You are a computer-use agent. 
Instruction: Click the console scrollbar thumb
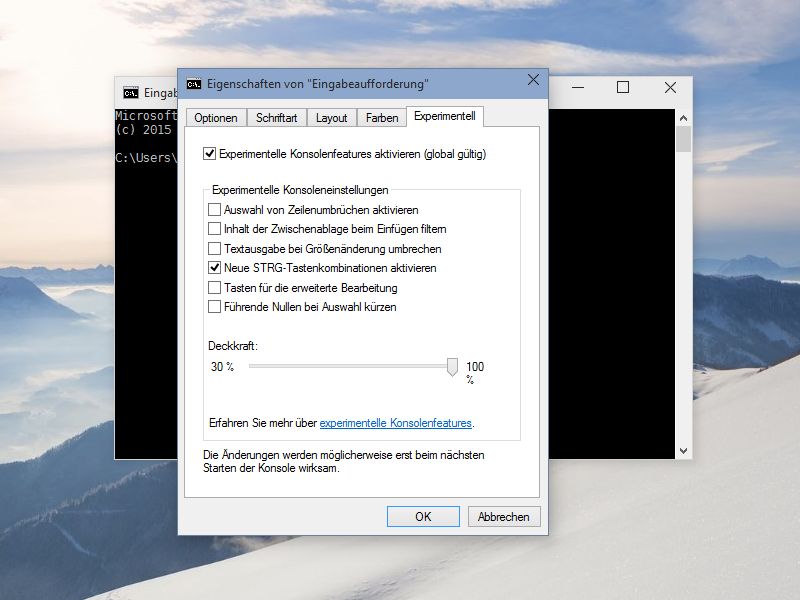click(x=683, y=139)
